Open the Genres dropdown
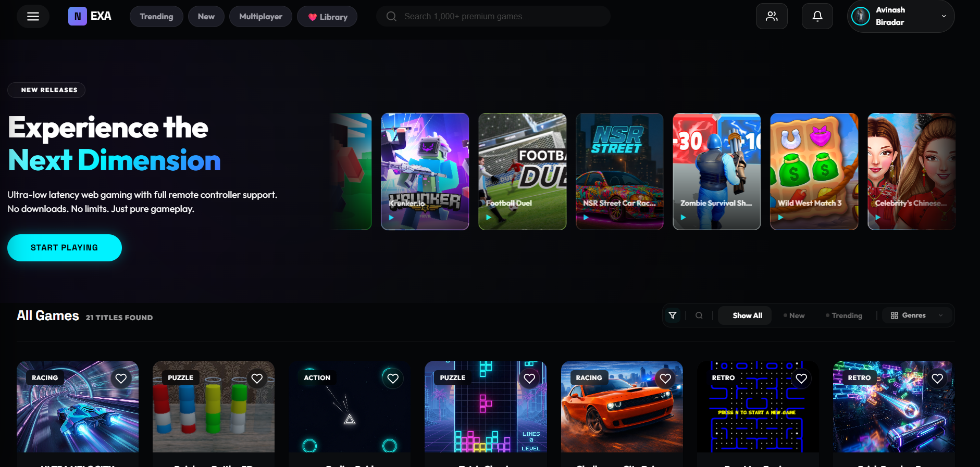Screen dimensions: 980x467 point(917,315)
